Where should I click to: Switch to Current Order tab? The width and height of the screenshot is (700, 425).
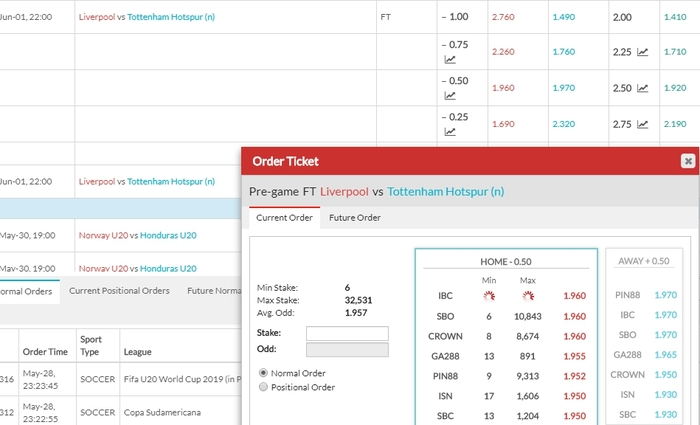coord(285,218)
